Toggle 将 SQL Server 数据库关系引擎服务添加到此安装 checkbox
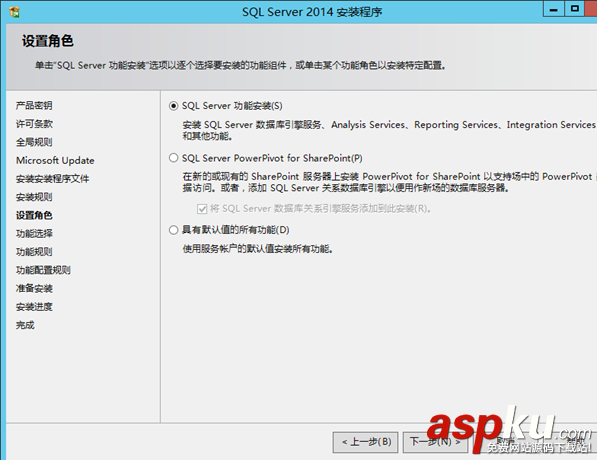The image size is (597, 460). (x=202, y=209)
